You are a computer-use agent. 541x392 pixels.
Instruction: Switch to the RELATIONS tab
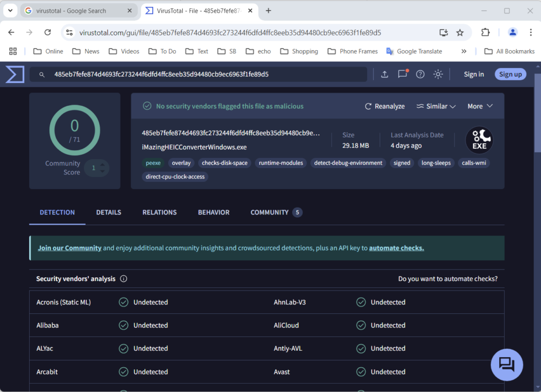160,212
